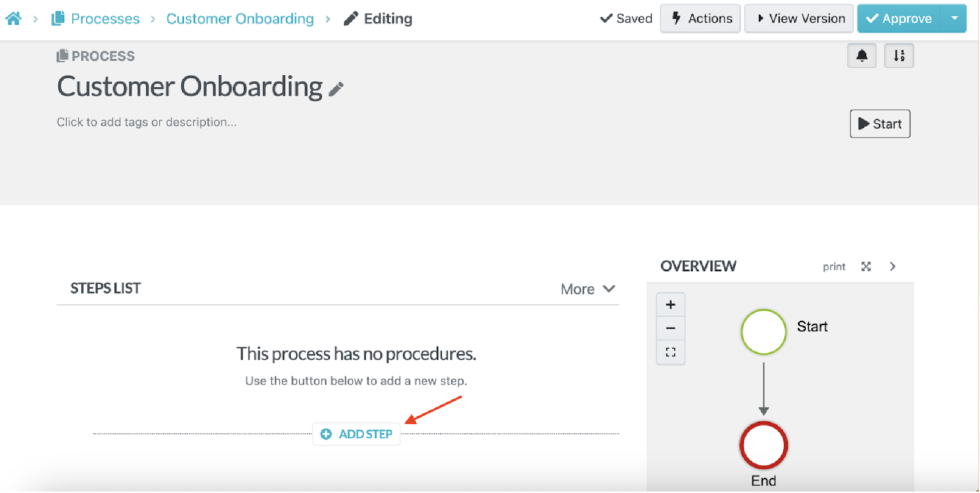The width and height of the screenshot is (980, 493).
Task: Click View Version button
Action: [x=799, y=19]
